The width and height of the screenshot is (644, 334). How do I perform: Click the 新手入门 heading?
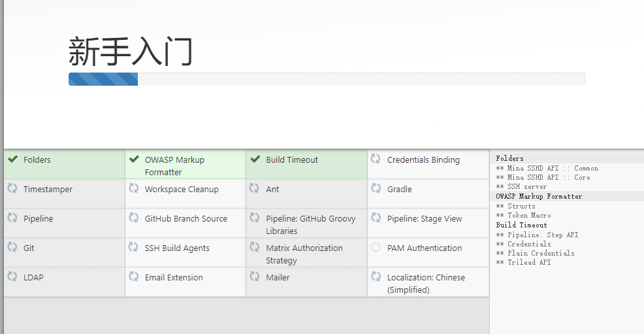pos(131,52)
